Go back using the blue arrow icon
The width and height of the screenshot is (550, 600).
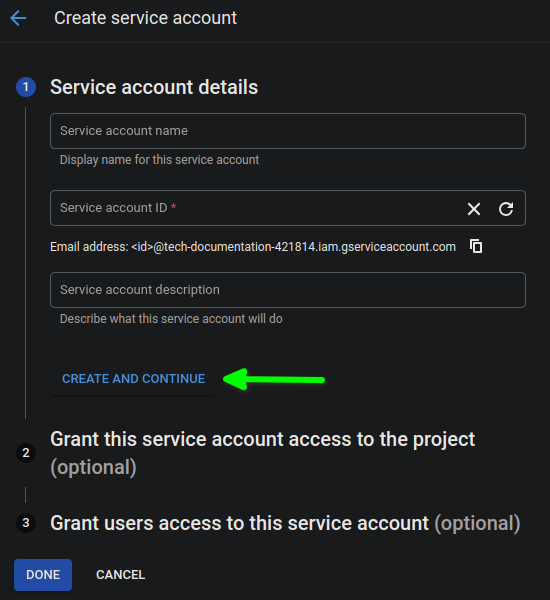coord(18,18)
